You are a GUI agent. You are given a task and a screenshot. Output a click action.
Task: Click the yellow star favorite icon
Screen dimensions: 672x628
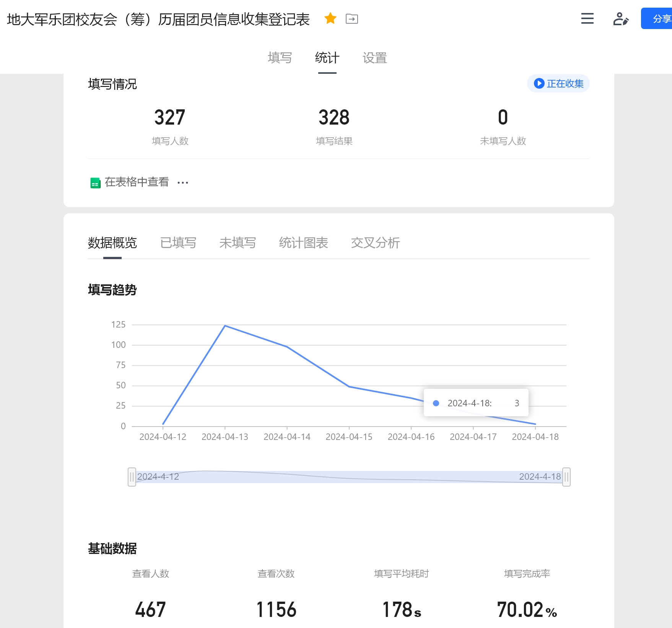(x=330, y=18)
